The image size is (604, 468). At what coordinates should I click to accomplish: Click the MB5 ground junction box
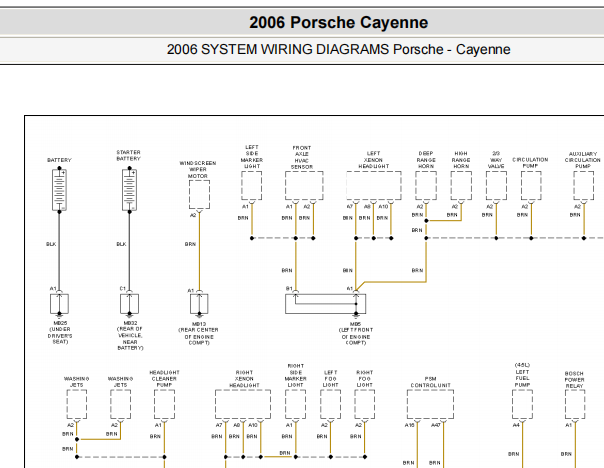tap(325, 304)
